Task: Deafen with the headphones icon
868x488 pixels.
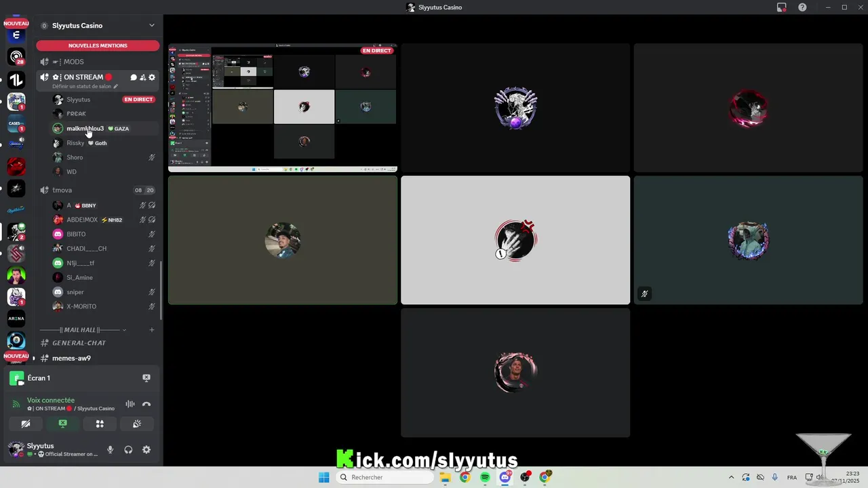Action: tap(128, 449)
